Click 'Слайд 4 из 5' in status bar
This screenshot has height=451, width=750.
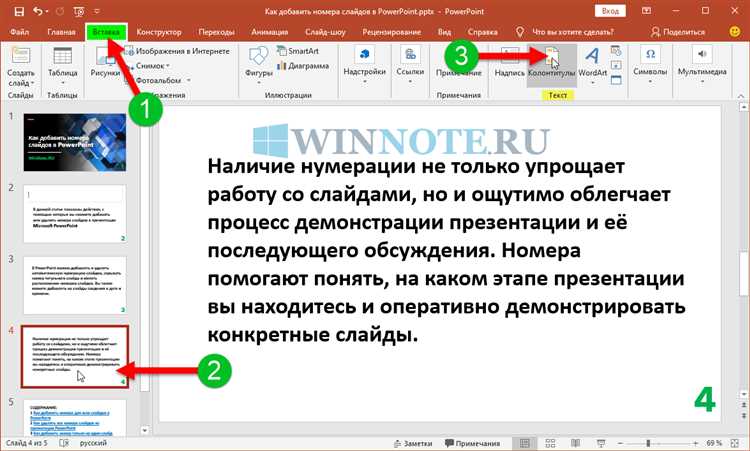click(27, 443)
